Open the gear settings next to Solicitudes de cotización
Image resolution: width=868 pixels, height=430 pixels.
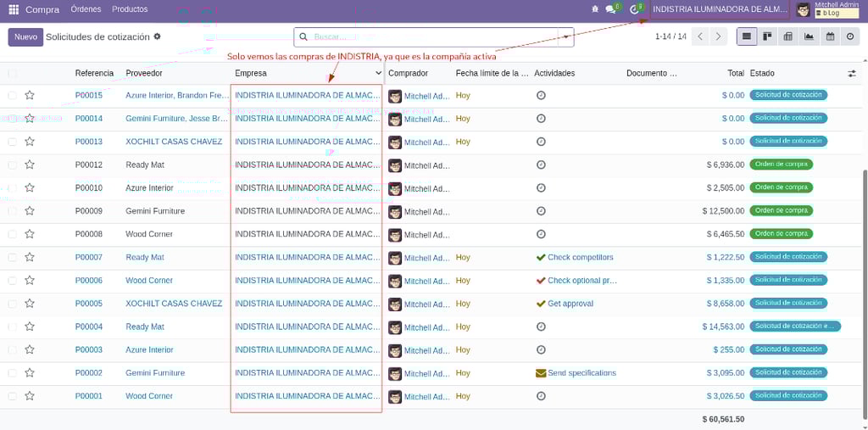pos(157,36)
